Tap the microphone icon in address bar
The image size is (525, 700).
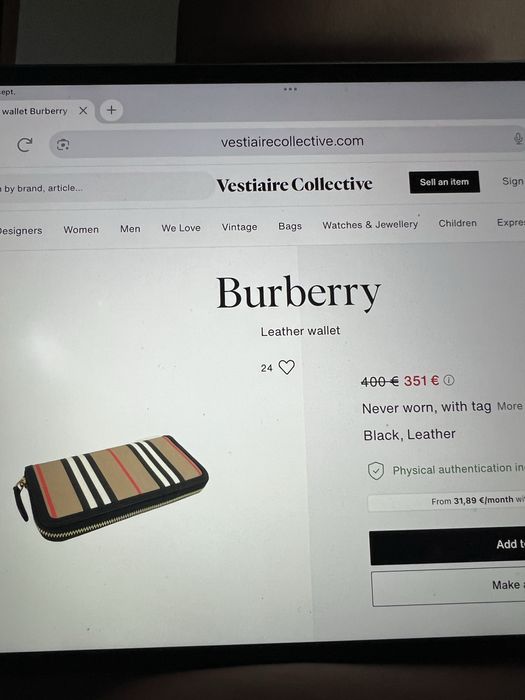[518, 138]
